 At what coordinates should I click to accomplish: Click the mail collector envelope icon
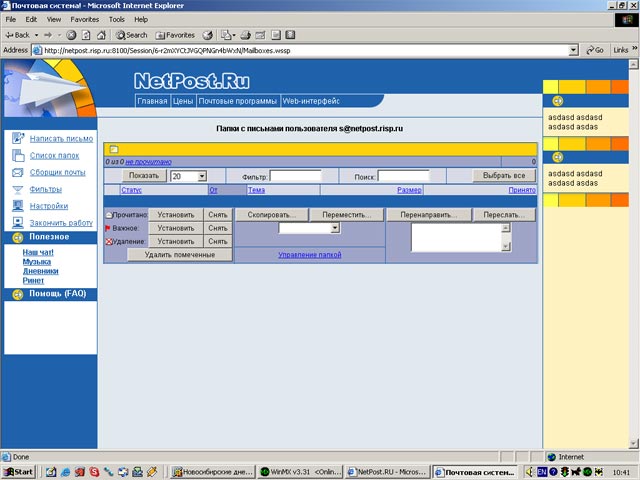click(18, 172)
